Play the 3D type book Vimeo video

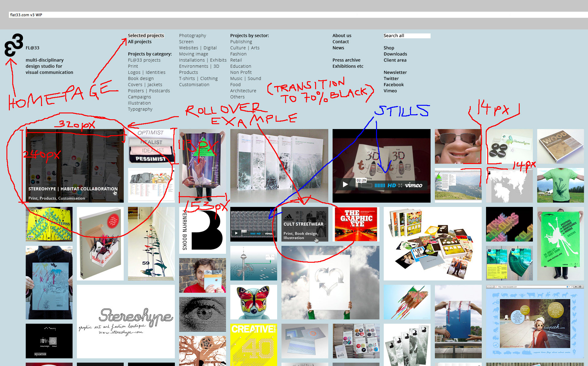(x=345, y=185)
